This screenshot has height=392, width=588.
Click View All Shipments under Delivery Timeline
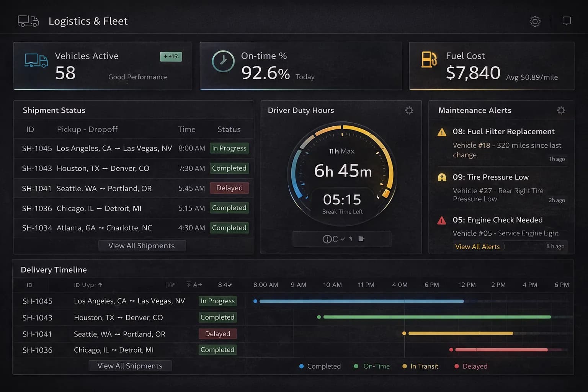[x=130, y=366]
